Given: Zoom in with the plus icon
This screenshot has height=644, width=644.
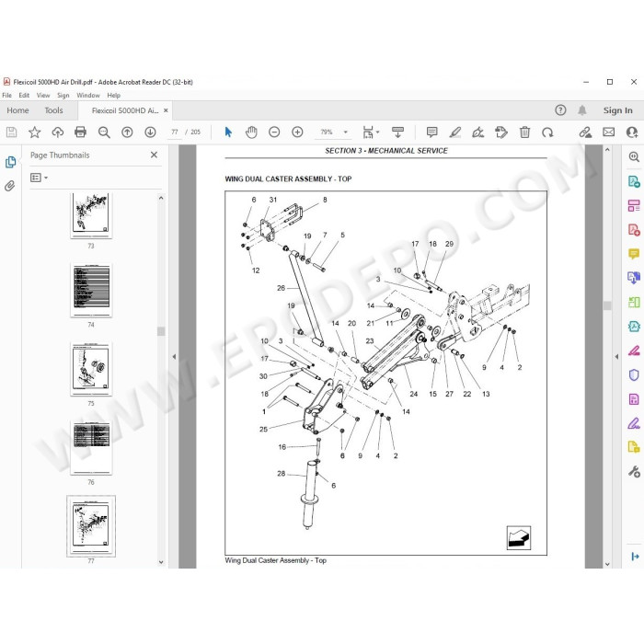Looking at the screenshot, I should click(x=297, y=132).
